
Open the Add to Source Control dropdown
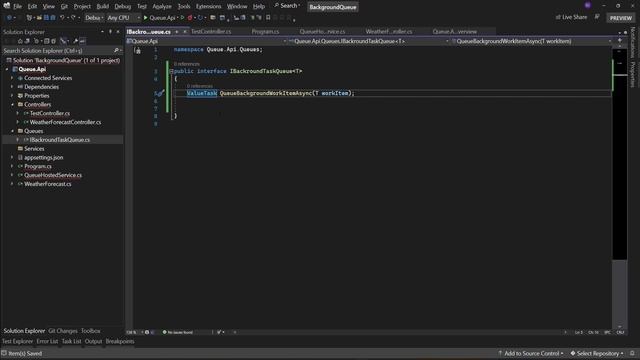click(531, 353)
